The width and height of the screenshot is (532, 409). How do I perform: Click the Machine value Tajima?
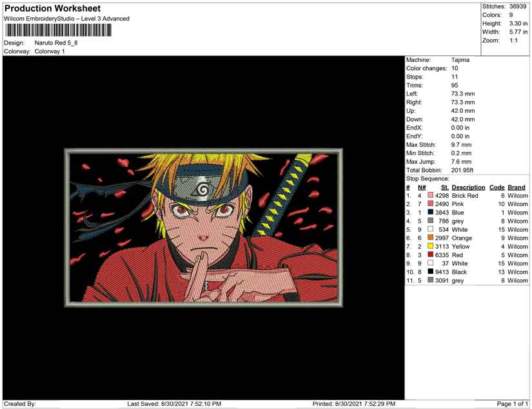[x=460, y=60]
